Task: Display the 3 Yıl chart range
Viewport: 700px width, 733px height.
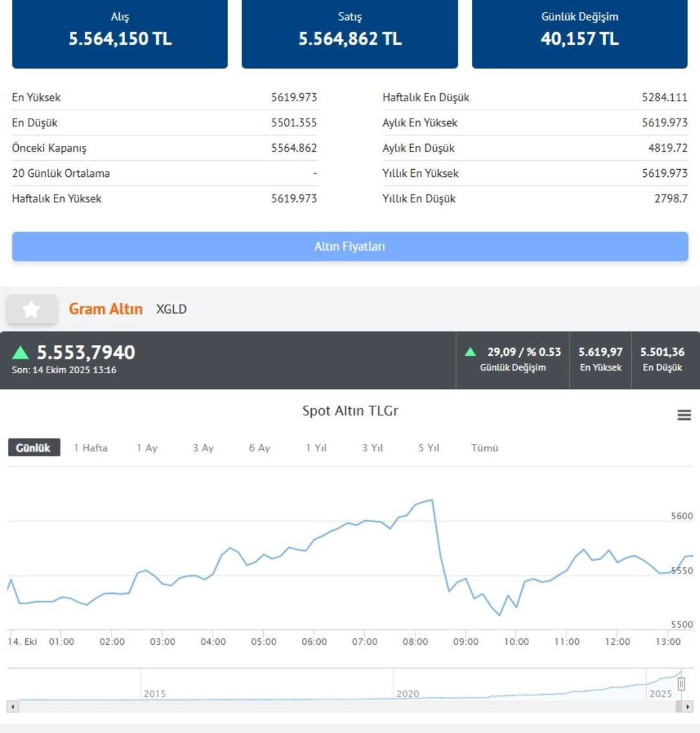Action: click(373, 448)
